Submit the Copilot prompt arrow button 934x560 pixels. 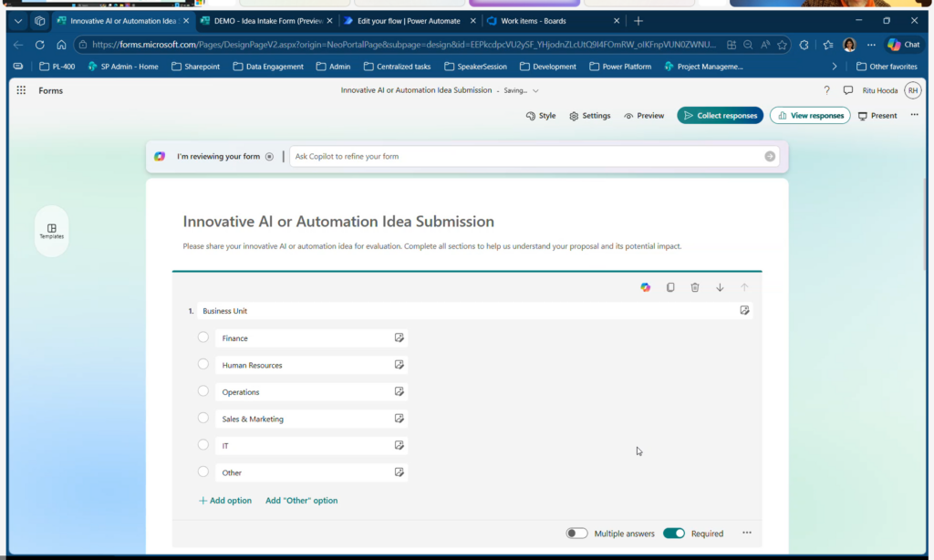click(770, 156)
